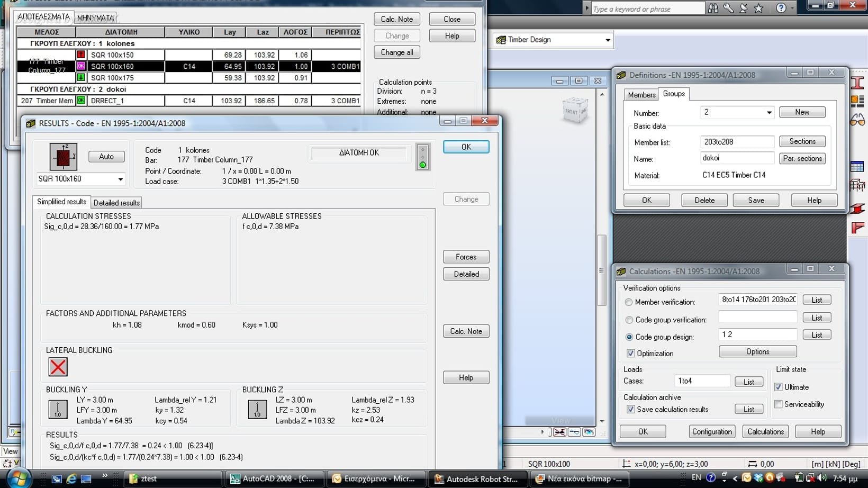868x488 pixels.
Task: Open Internet Explorer from quick launch
Action: pos(71,479)
